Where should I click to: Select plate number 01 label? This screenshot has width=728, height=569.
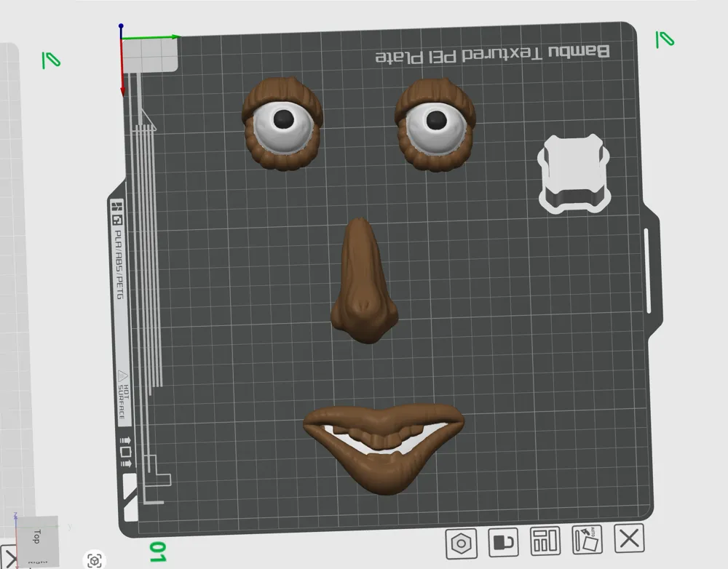(158, 552)
